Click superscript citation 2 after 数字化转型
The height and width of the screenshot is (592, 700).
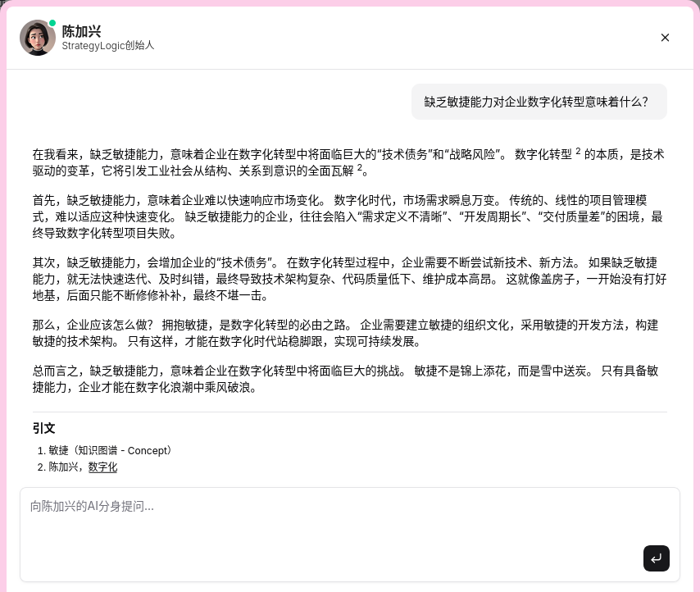(x=578, y=152)
